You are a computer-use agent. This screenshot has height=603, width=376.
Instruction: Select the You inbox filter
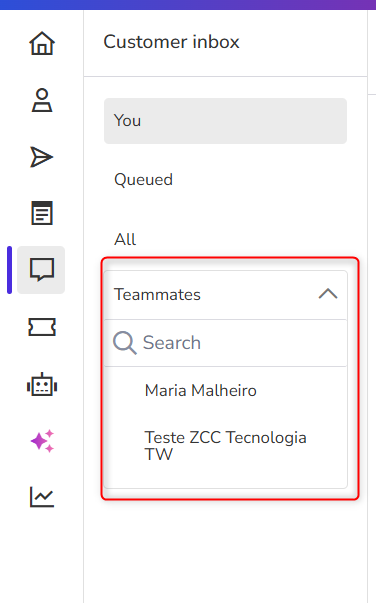coord(225,121)
